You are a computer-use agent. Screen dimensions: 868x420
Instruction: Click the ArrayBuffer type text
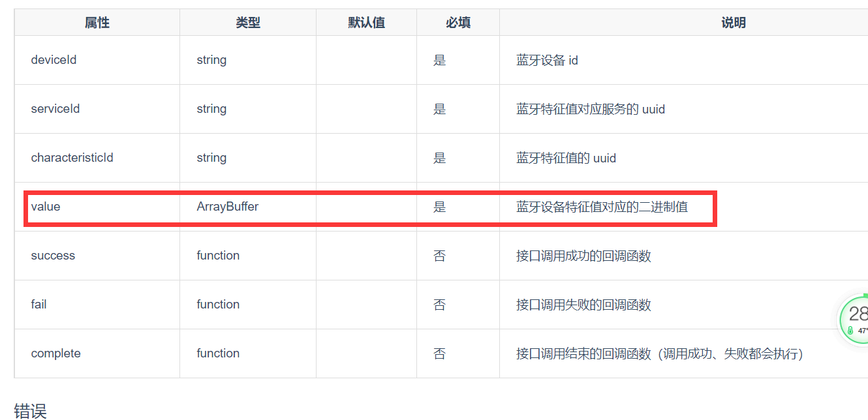pos(228,207)
